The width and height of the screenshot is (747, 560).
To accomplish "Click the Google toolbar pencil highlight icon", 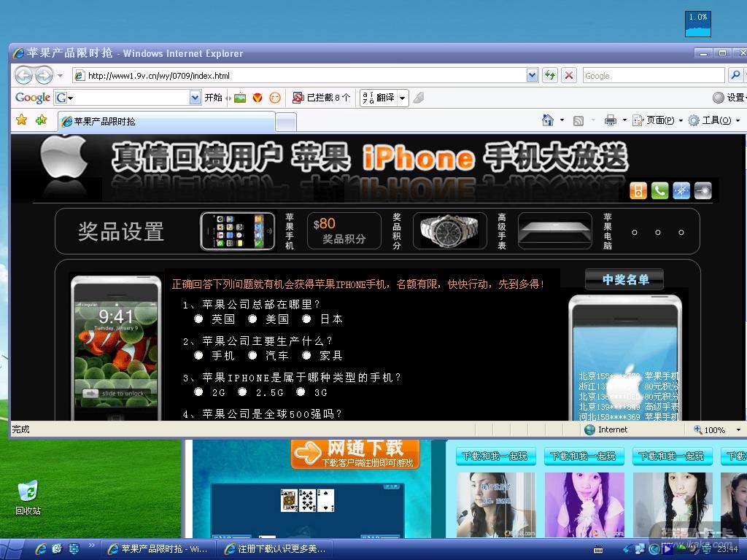I will pyautogui.click(x=418, y=98).
